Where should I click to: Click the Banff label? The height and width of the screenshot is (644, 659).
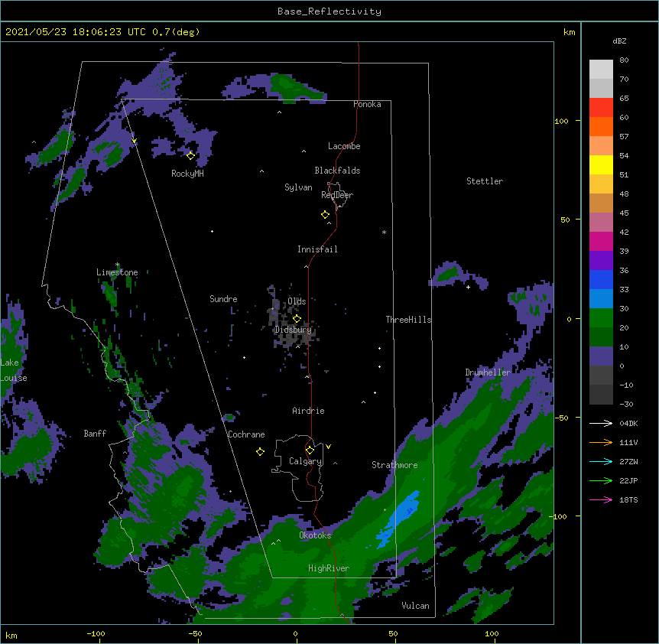pyautogui.click(x=95, y=434)
